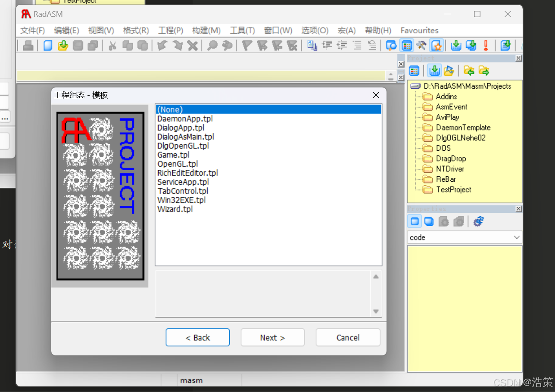The image size is (555, 392).
Task: Click the refresh gear icon in Properties panel
Action: (478, 221)
